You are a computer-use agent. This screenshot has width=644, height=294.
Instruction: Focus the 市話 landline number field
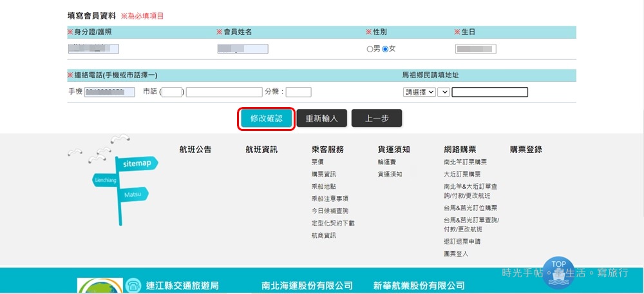coord(224,92)
